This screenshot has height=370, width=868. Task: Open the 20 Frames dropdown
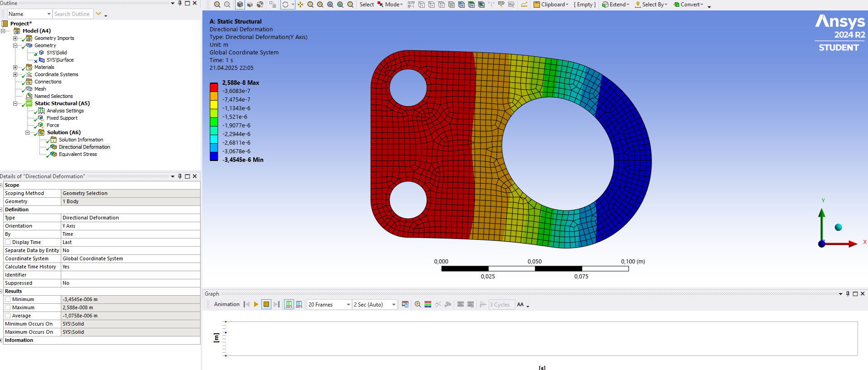tap(329, 305)
